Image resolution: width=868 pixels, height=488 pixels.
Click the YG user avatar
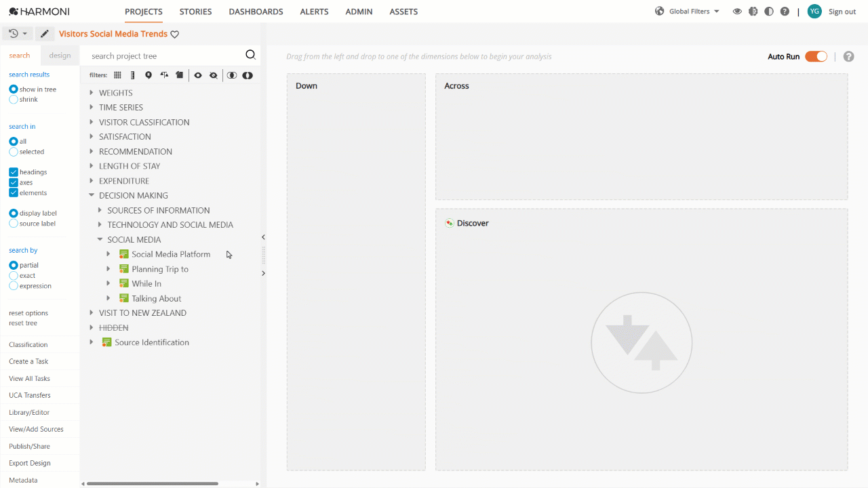coord(814,12)
